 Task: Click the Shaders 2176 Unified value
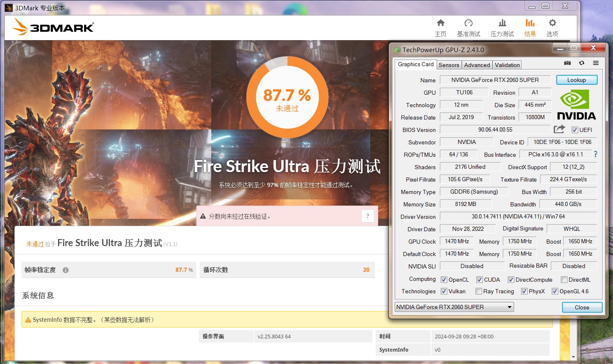[x=470, y=167]
